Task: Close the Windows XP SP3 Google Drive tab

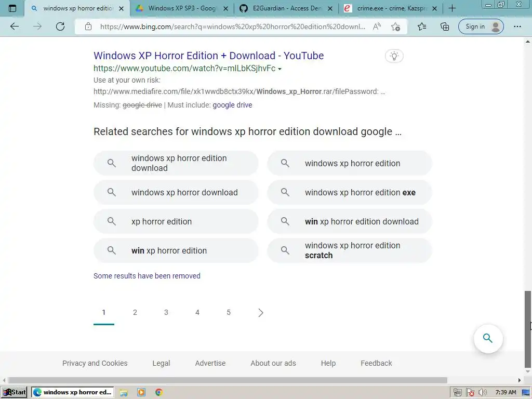Action: click(225, 9)
